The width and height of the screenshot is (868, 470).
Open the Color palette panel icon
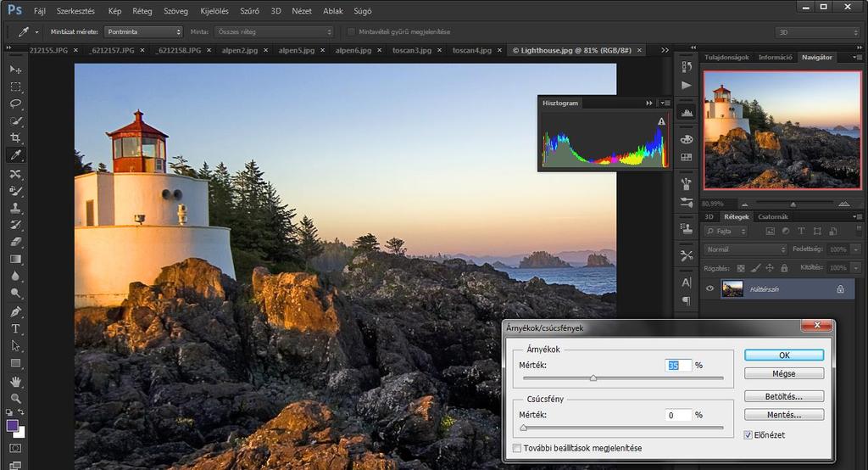coord(687,139)
